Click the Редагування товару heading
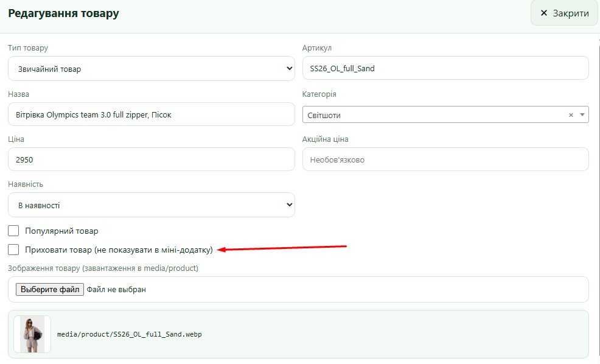 [x=63, y=13]
